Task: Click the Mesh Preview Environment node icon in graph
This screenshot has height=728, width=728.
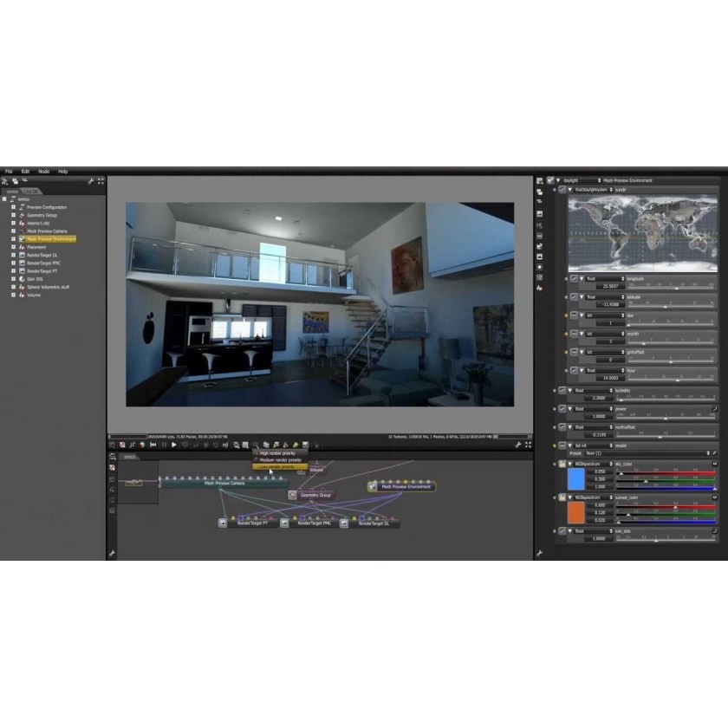Action: pyautogui.click(x=372, y=486)
